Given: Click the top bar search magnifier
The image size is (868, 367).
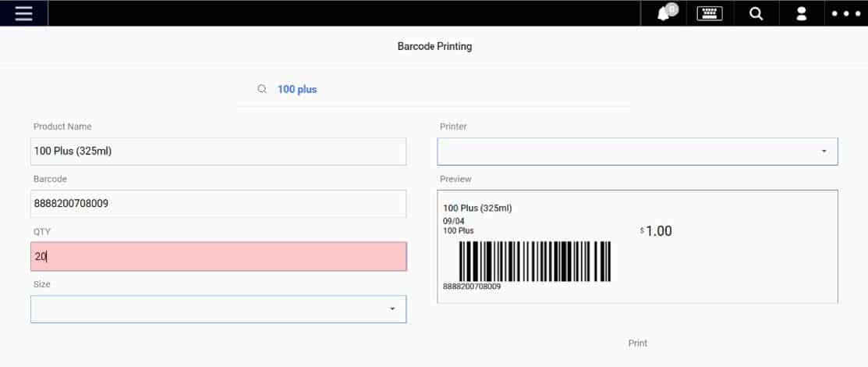Looking at the screenshot, I should 756,14.
